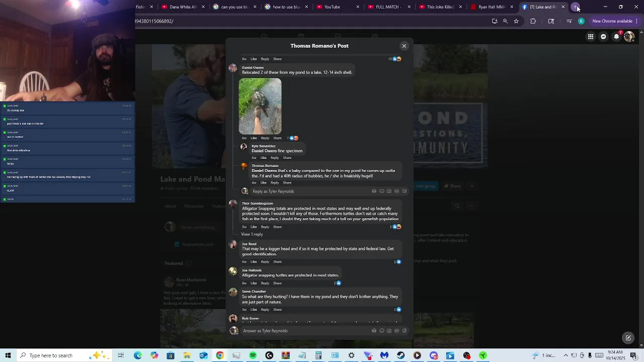The height and width of the screenshot is (362, 644).
Task: Switch to the 'how to use blu' Google tab
Action: point(286,7)
